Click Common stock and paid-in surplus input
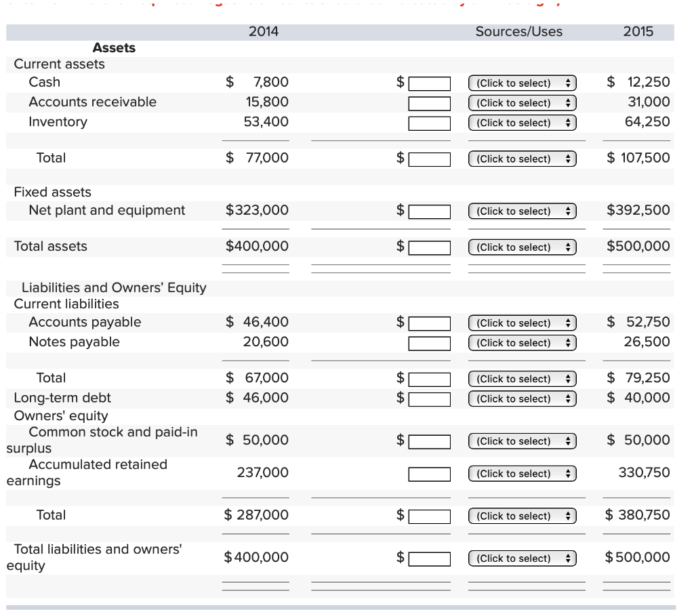 pos(429,442)
